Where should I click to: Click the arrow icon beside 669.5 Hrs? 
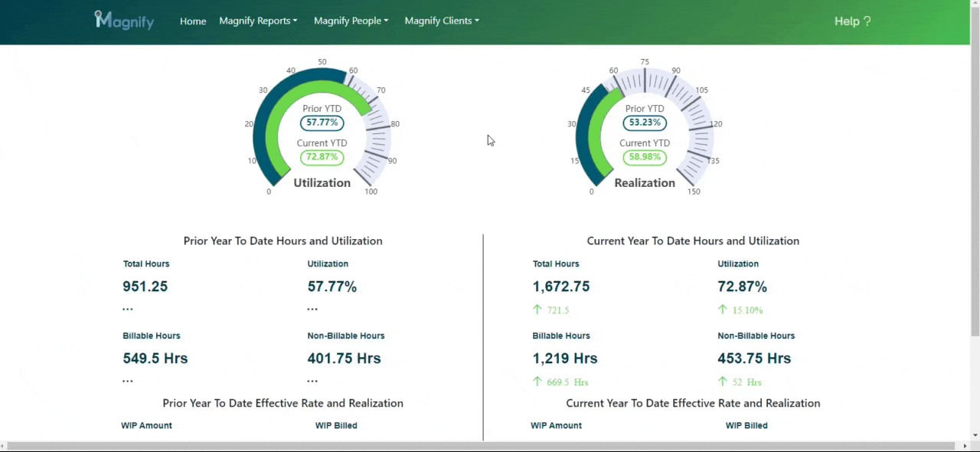click(x=537, y=382)
